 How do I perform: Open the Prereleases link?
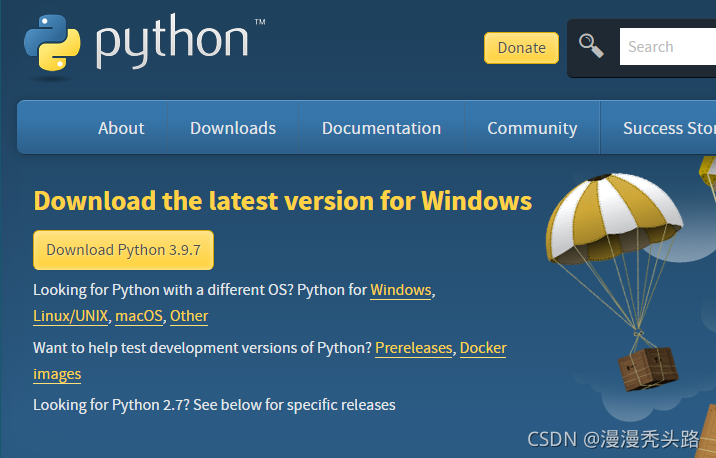(x=414, y=348)
